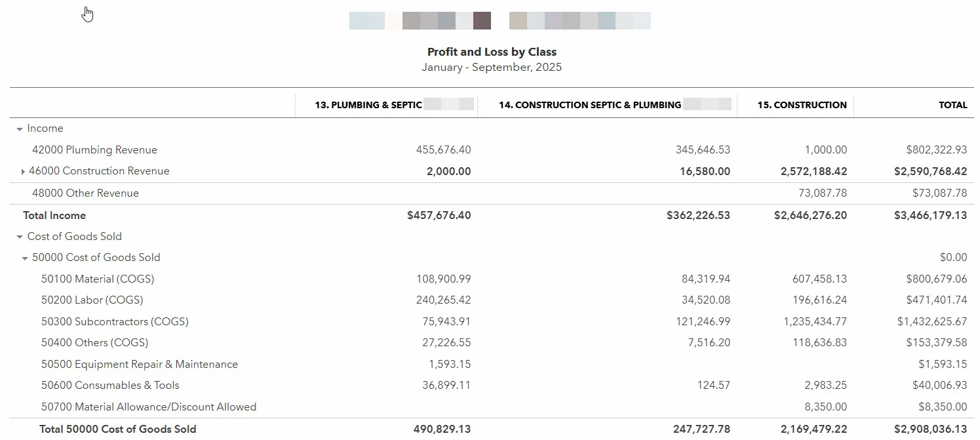Collapse the top-level Cost of Goods Sold section
The height and width of the screenshot is (440, 980).
[20, 237]
